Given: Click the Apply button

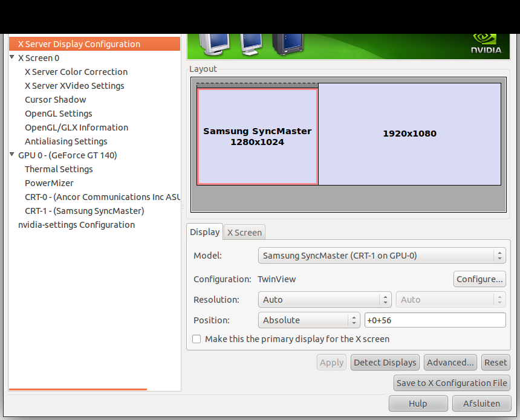Looking at the screenshot, I should point(331,363).
